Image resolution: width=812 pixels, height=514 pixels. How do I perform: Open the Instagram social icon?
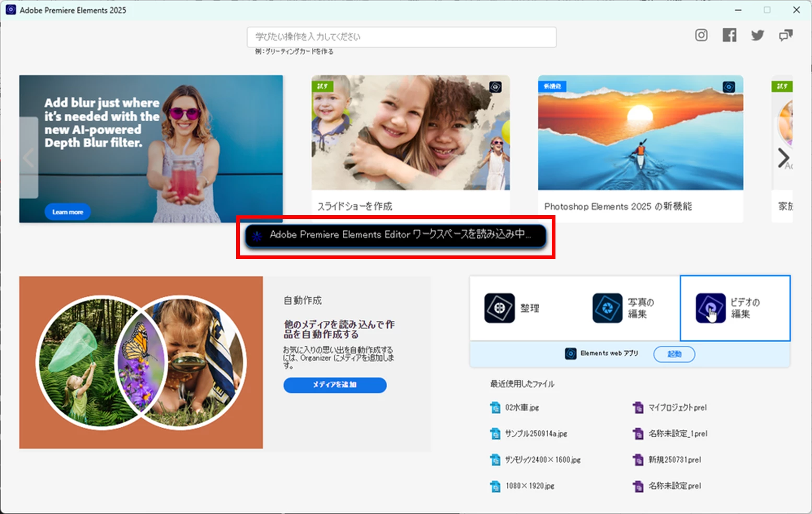[x=701, y=35]
